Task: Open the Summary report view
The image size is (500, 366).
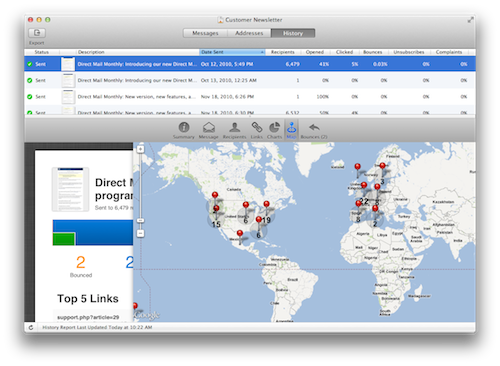Action: point(184,130)
